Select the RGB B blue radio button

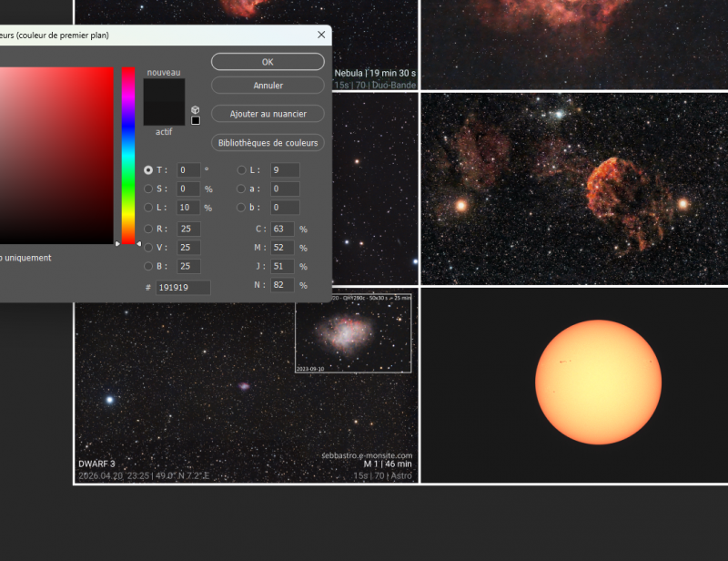tap(148, 266)
